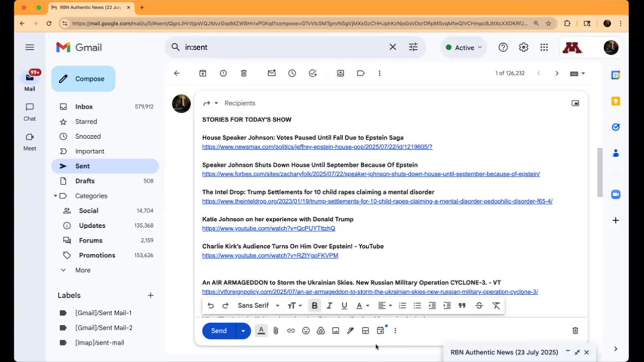Pop out the reply into a window
The height and width of the screenshot is (362, 644).
(x=575, y=103)
